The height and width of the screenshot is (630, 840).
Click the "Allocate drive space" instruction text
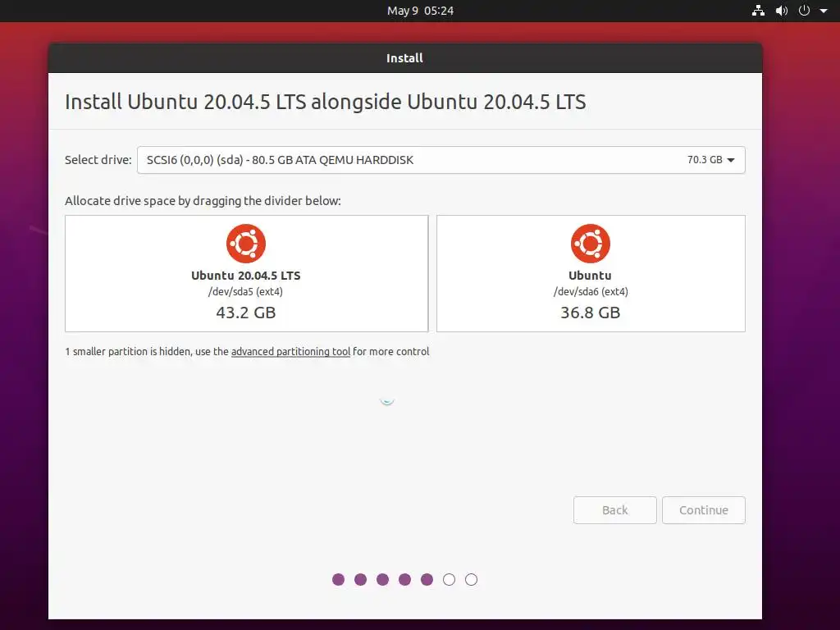(x=203, y=201)
